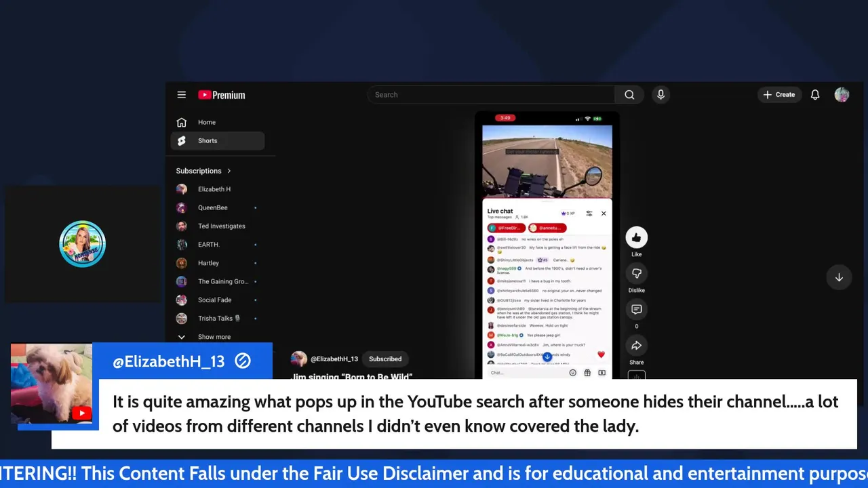The width and height of the screenshot is (868, 488).
Task: Click the Shorts icon in the sidebar
Action: (181, 141)
